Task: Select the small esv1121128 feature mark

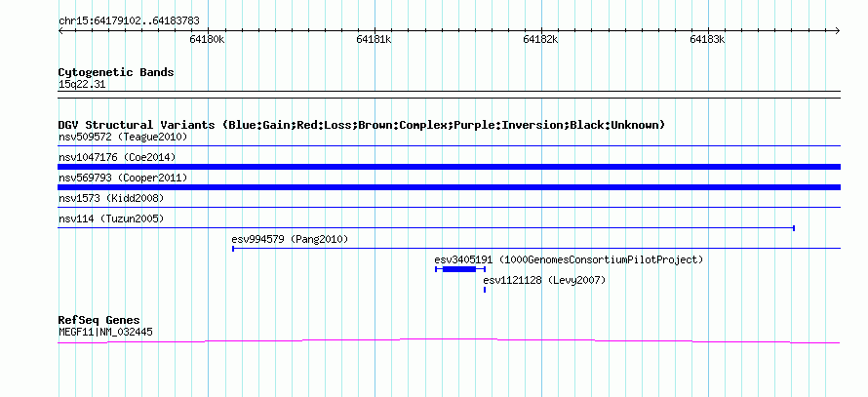Action: click(485, 290)
